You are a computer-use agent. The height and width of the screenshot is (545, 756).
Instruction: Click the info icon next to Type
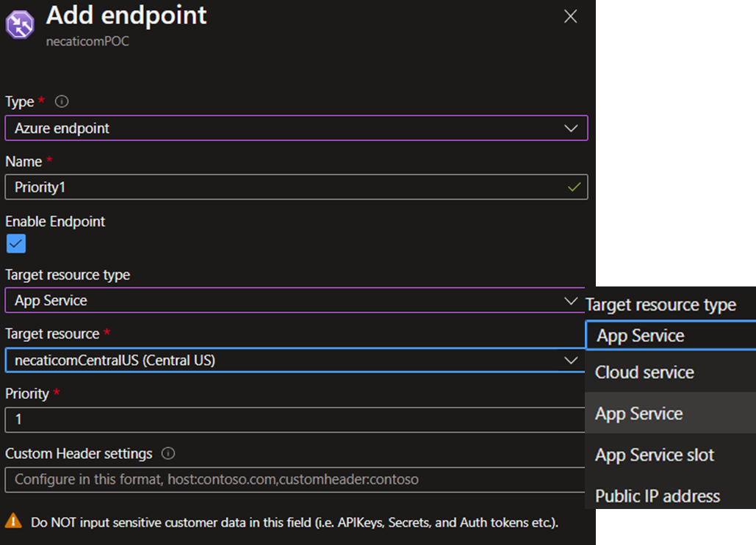[62, 101]
